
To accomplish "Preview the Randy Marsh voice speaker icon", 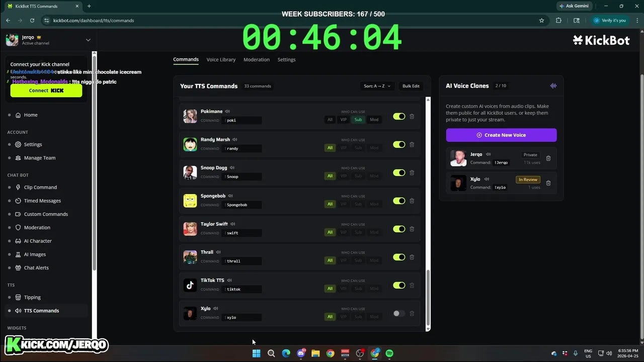I will click(235, 140).
